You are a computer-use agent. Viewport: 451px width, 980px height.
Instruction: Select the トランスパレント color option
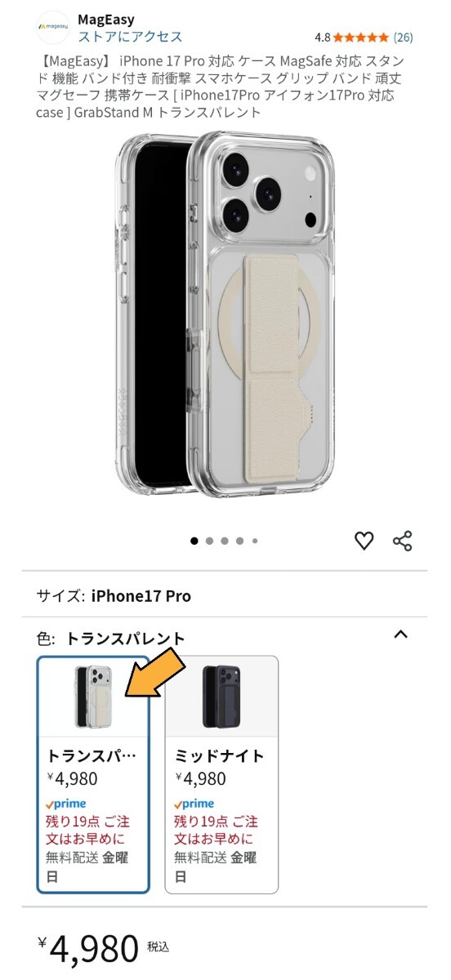click(x=93, y=774)
